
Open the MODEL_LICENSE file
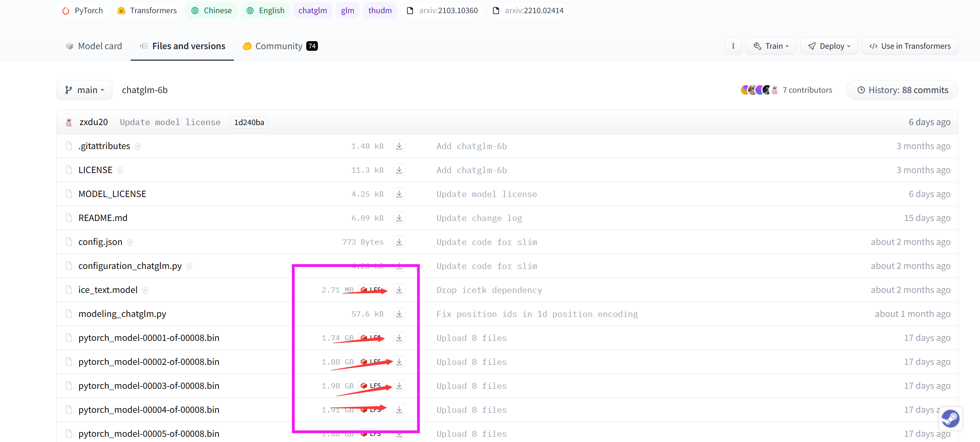pos(112,194)
